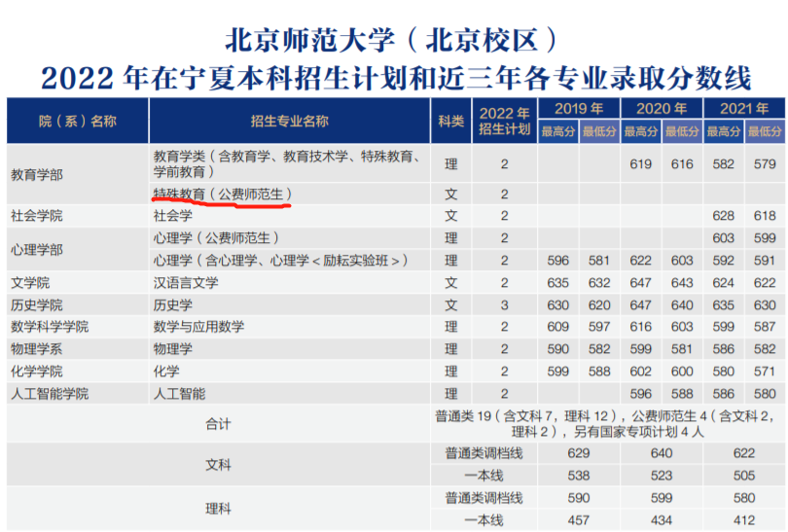The width and height of the screenshot is (788, 532).
Task: Select 汉语言文学 2020 lowest score 643
Action: 682,283
